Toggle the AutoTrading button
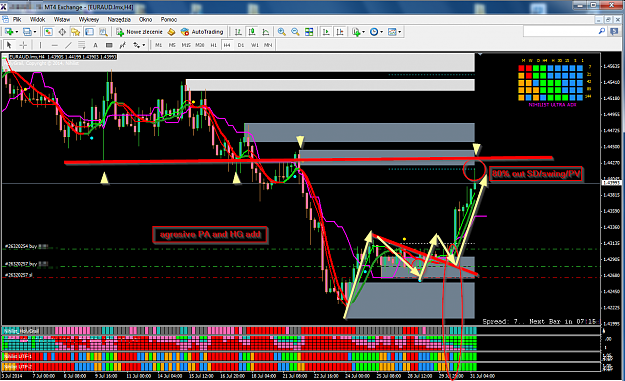625x381 pixels. coord(202,32)
